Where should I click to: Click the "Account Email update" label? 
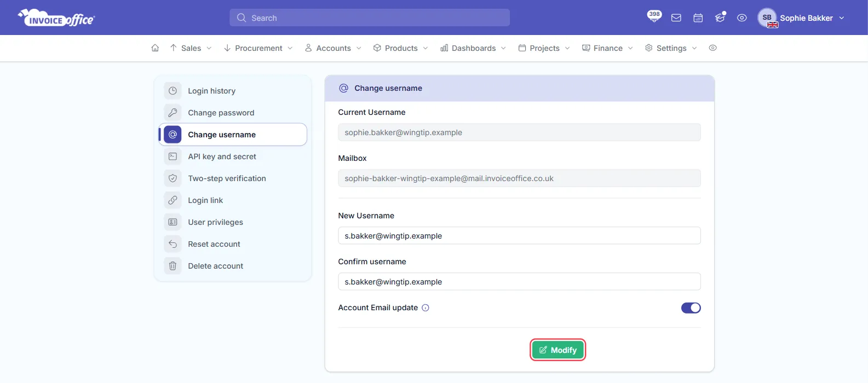pos(378,308)
